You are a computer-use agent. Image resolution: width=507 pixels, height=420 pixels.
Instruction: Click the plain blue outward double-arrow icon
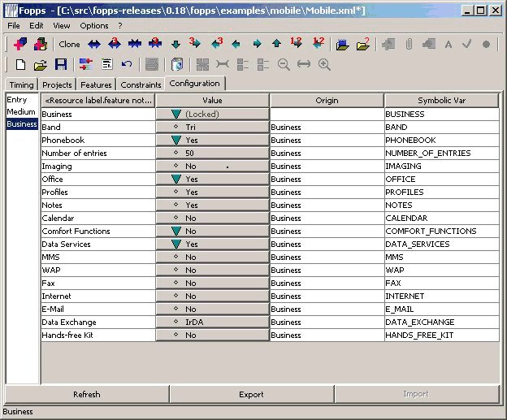pyautogui.click(x=94, y=44)
